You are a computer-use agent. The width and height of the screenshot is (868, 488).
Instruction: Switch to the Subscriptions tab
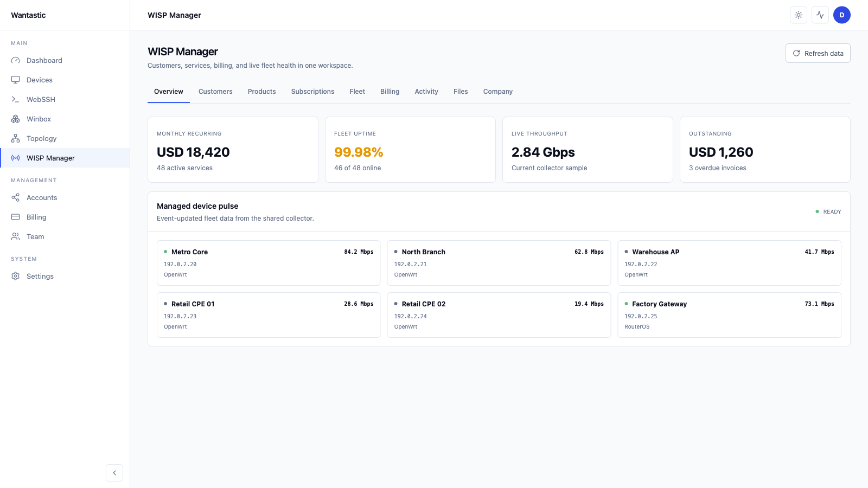tap(312, 92)
